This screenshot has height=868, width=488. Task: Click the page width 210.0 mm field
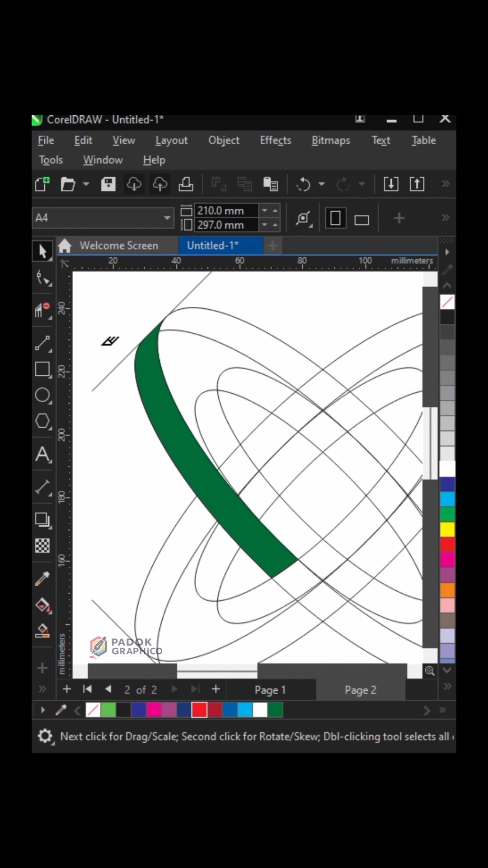click(x=226, y=211)
